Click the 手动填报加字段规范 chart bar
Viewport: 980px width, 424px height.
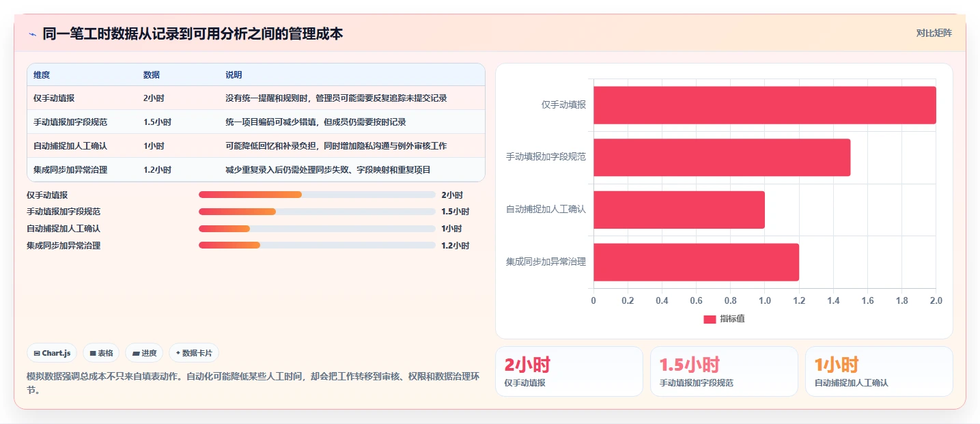722,158
